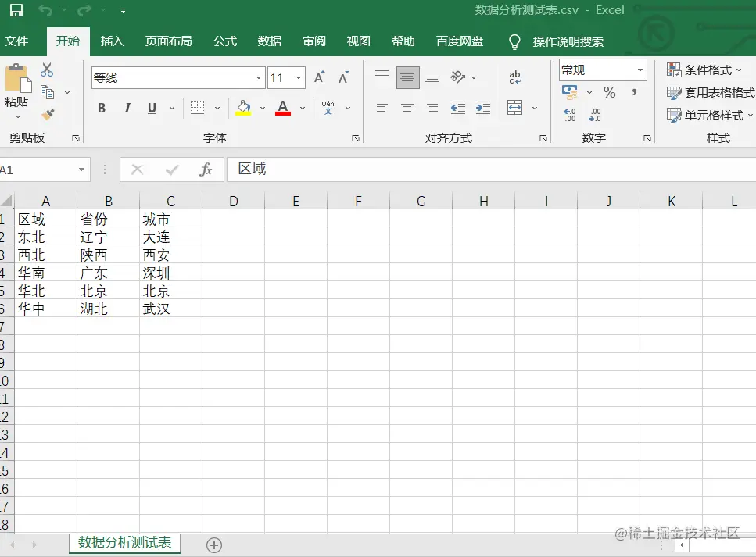Toggle bold formatting

point(102,108)
